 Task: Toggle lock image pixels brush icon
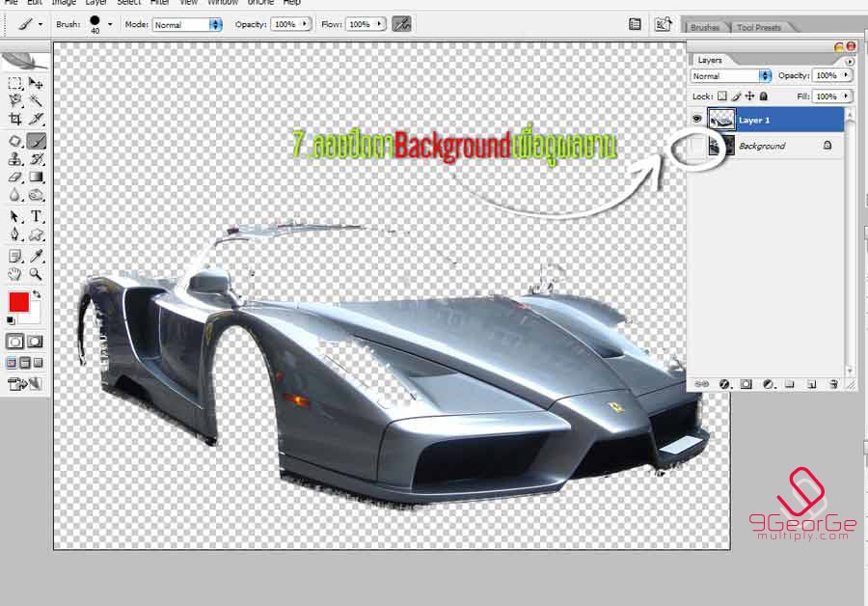tap(736, 96)
